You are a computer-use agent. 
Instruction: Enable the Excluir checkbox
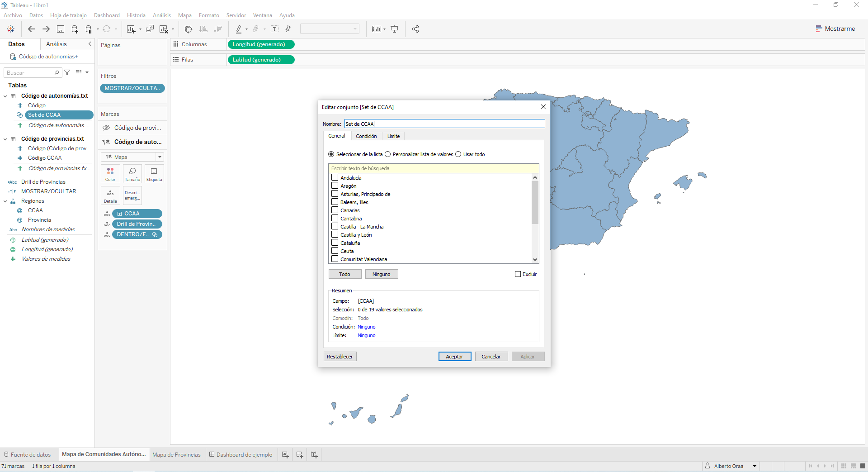point(518,274)
